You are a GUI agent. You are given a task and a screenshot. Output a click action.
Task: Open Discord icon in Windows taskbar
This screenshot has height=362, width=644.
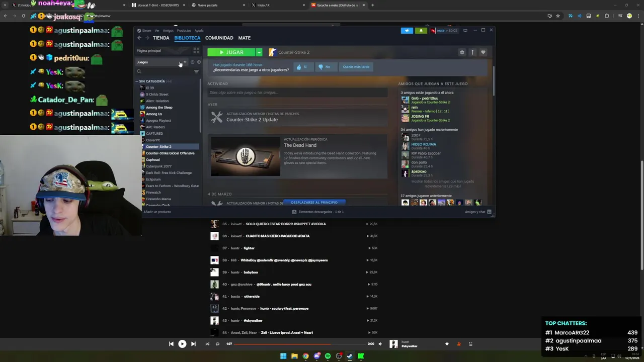316,356
